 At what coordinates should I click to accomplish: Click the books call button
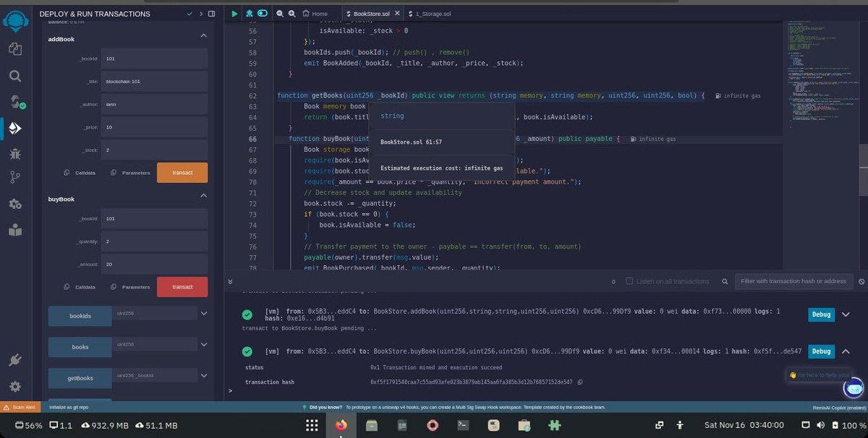tap(80, 347)
